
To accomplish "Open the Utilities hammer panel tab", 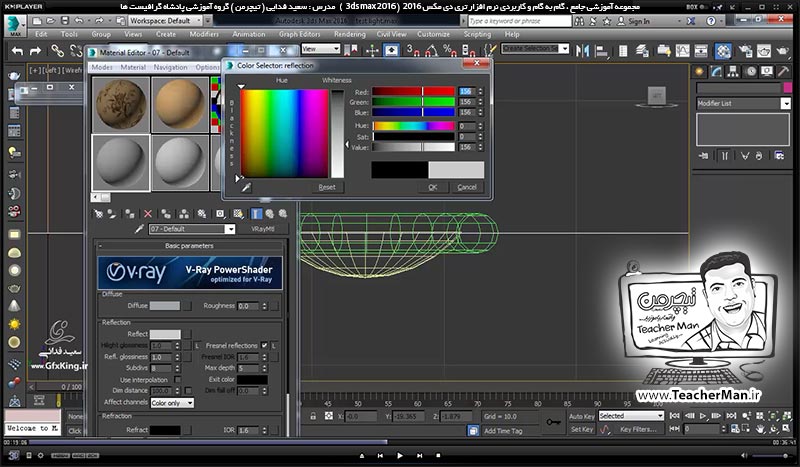I will coord(783,71).
